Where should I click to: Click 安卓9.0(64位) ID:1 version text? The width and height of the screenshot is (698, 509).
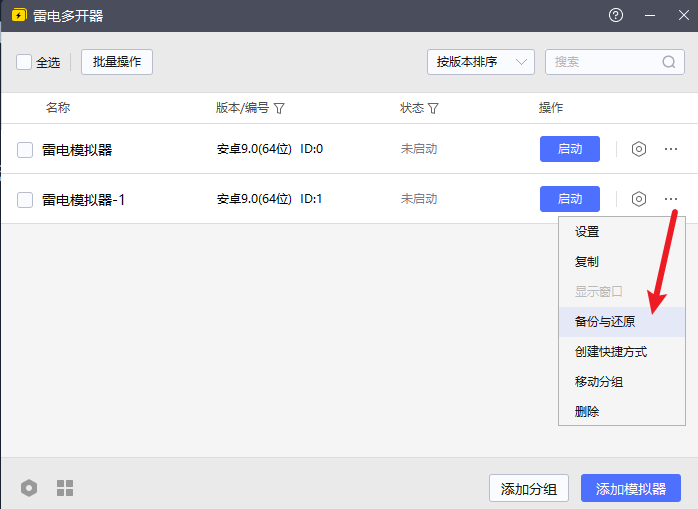(x=269, y=199)
